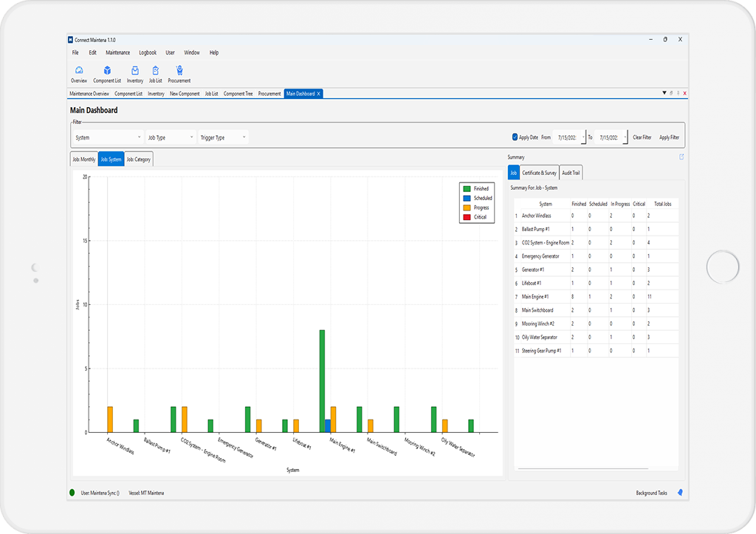Screen dimensions: 756x534
Task: Switch to Job: Category chart tab
Action: 139,160
